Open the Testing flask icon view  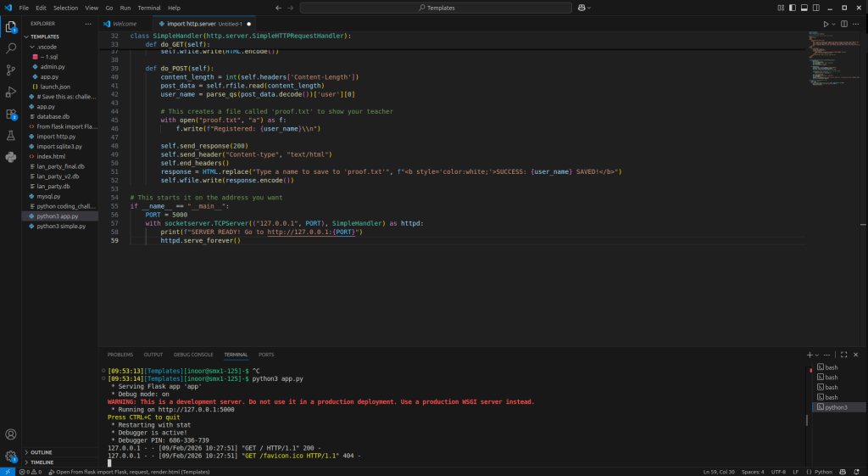pos(11,136)
